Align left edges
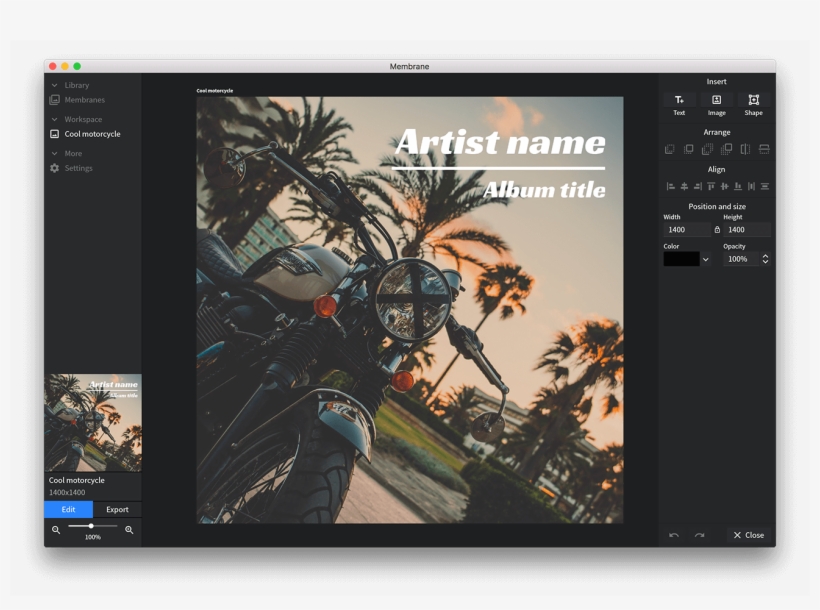Viewport: 820px width, 610px height. 670,186
